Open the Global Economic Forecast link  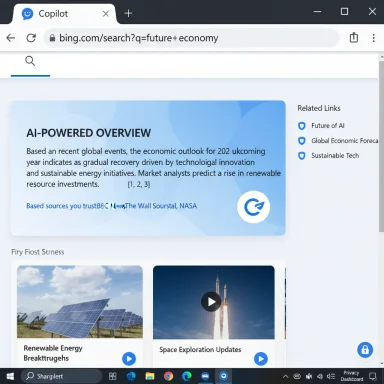(345, 141)
